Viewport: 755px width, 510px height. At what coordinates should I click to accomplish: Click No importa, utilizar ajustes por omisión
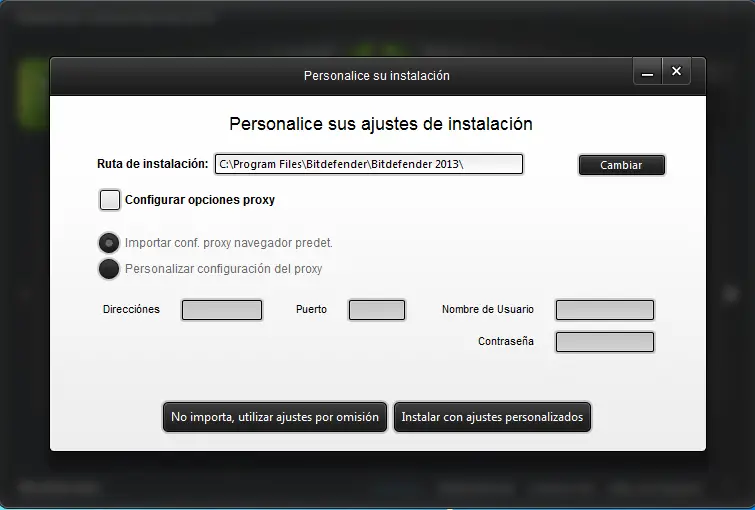pos(275,417)
